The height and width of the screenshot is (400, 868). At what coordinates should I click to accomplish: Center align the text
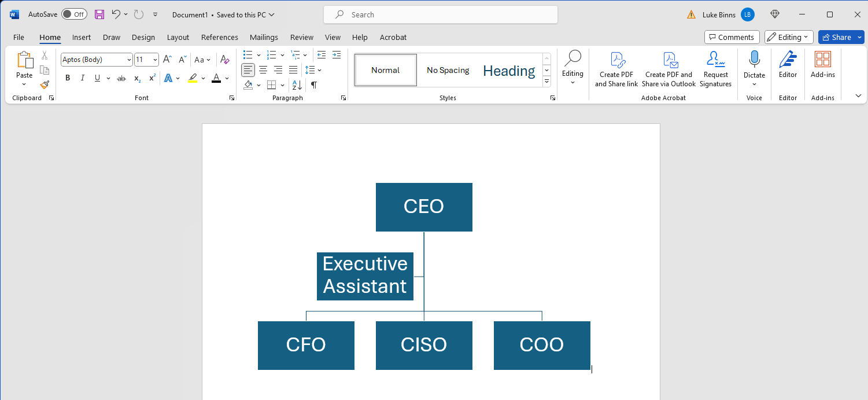tap(263, 70)
